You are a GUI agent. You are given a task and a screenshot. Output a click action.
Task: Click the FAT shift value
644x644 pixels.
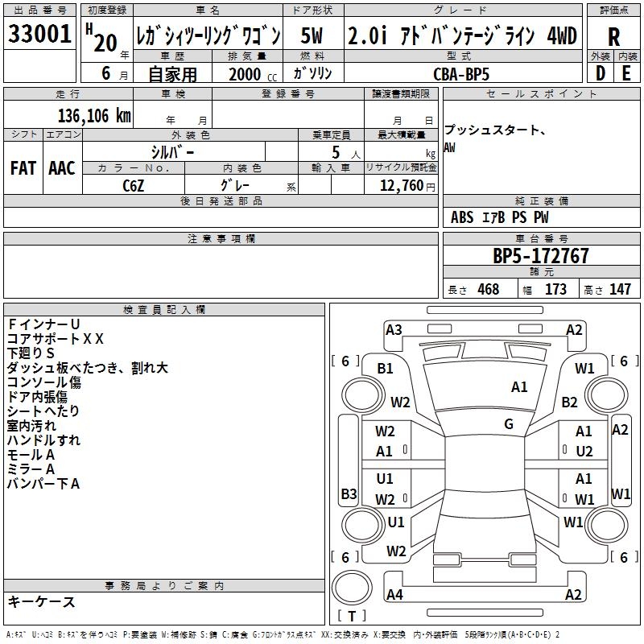[x=23, y=168]
